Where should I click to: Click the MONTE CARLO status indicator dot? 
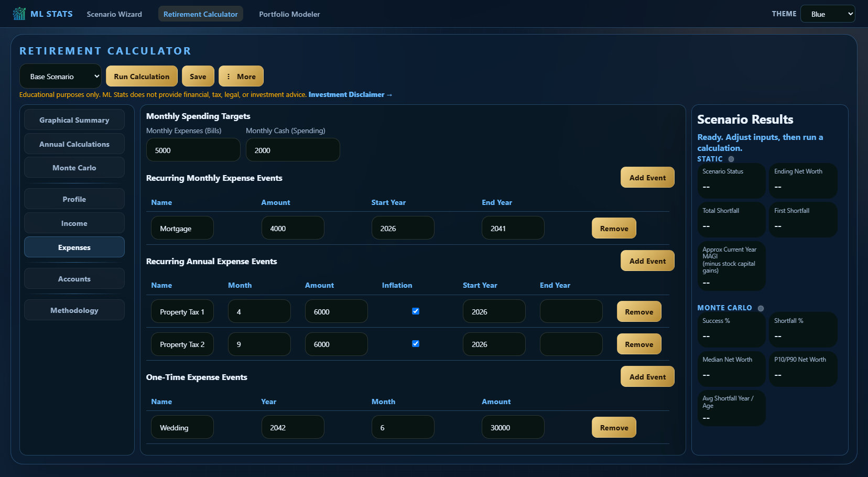point(761,308)
